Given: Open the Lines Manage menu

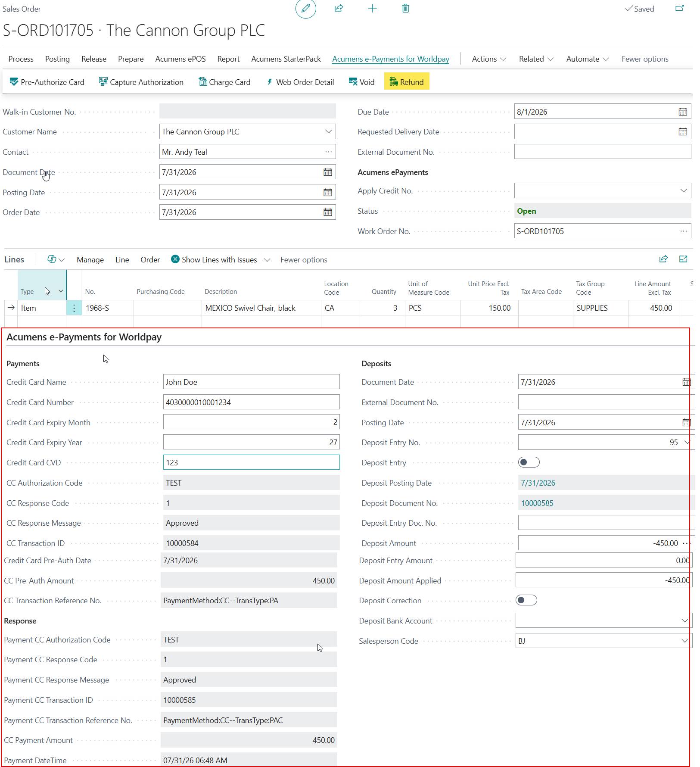Looking at the screenshot, I should coord(90,260).
